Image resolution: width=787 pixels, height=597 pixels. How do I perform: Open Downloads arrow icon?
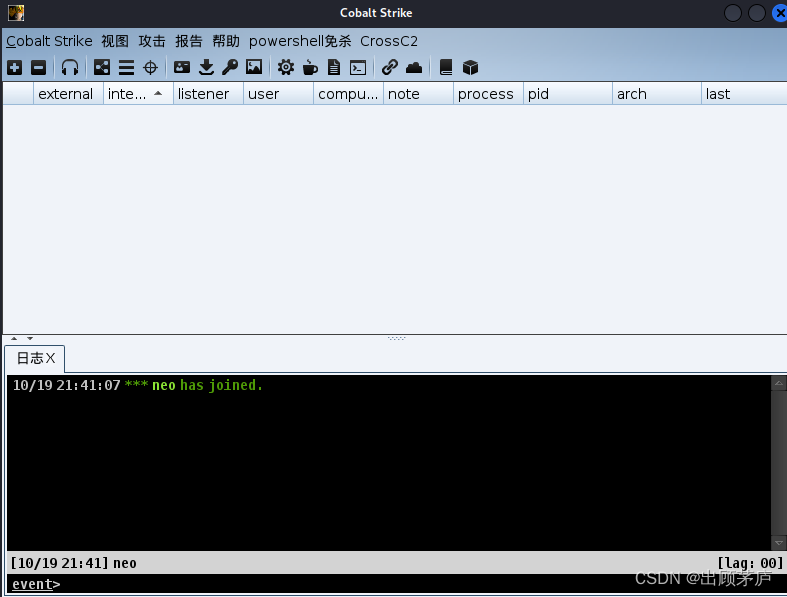click(206, 67)
